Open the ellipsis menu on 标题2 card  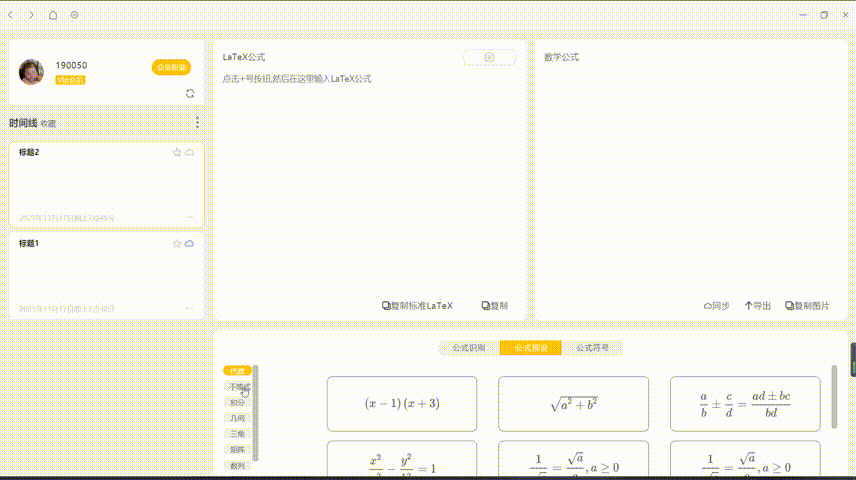point(189,217)
